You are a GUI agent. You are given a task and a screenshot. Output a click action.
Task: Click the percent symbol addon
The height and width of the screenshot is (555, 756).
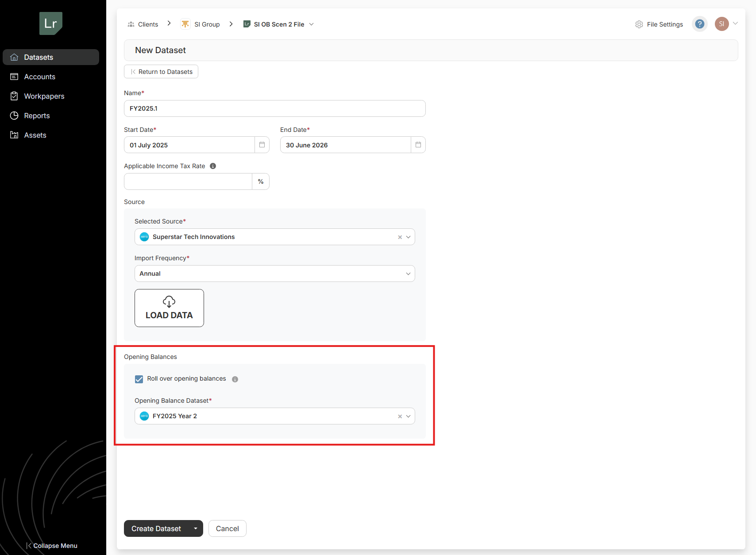click(x=261, y=181)
